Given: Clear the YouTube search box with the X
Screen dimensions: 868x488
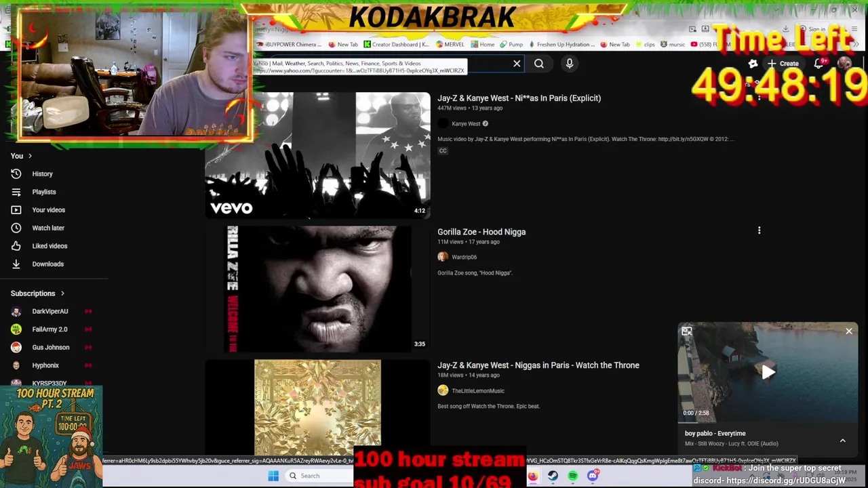Looking at the screenshot, I should click(517, 64).
